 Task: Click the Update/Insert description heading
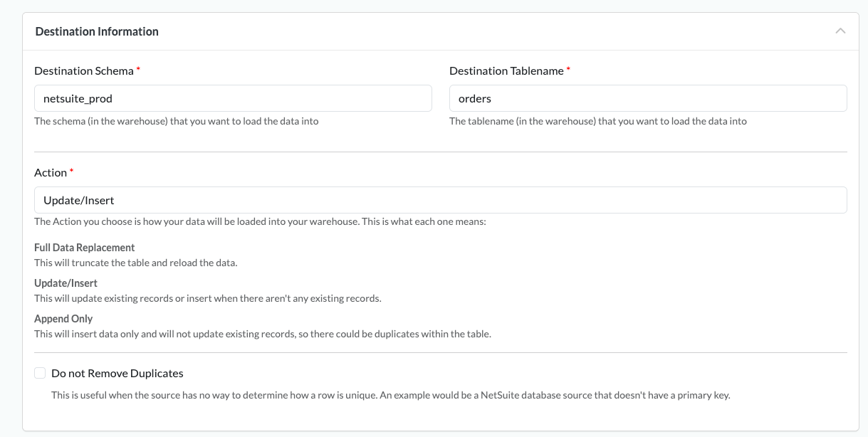[66, 283]
